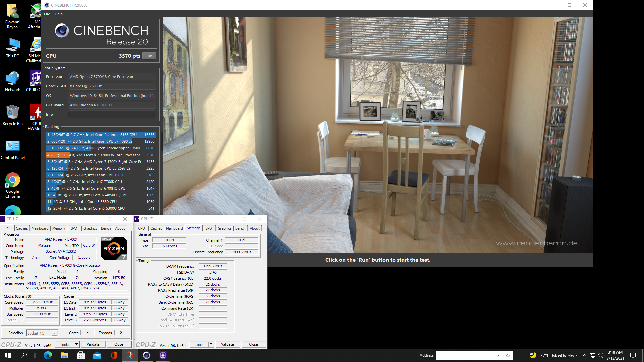The height and width of the screenshot is (362, 644).
Task: Open Bench tab in left CPU-Z
Action: tap(106, 228)
